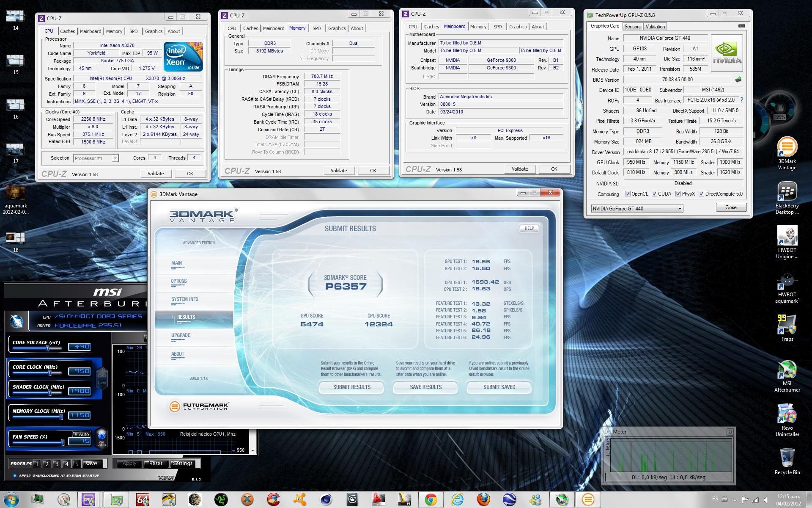Click the CPU-Z taskbar icon
Screen dimensions: 812x508
[x=88, y=500]
